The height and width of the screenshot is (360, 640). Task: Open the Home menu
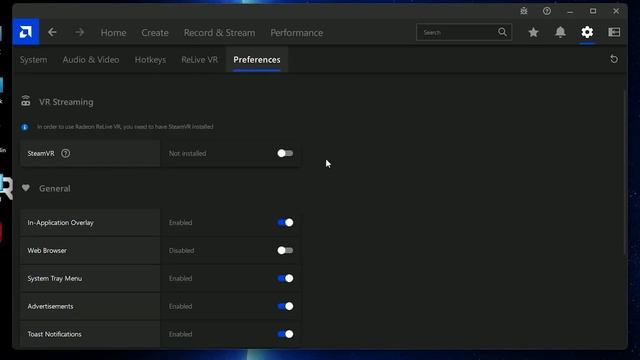[x=113, y=33]
